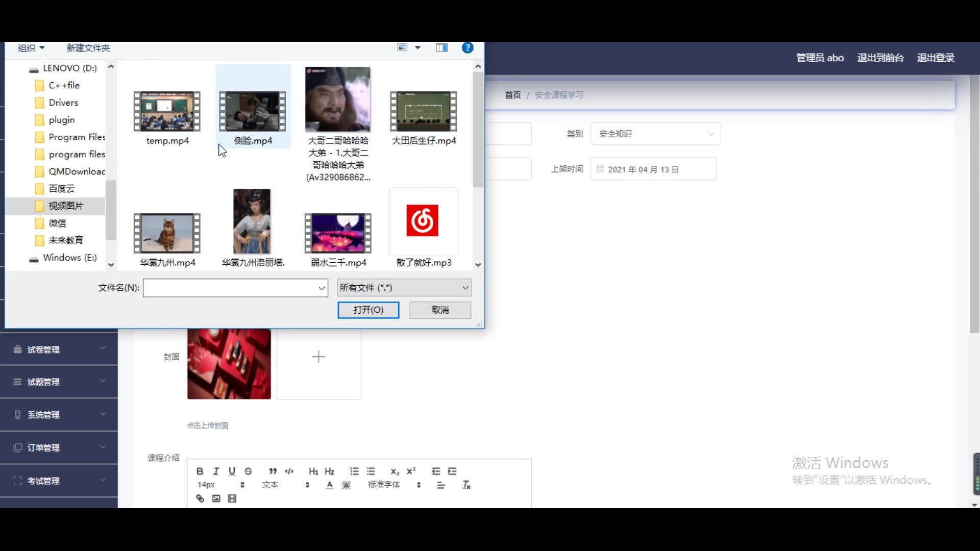Expand the 试卷管理 sidebar menu
980x551 pixels.
pos(59,349)
